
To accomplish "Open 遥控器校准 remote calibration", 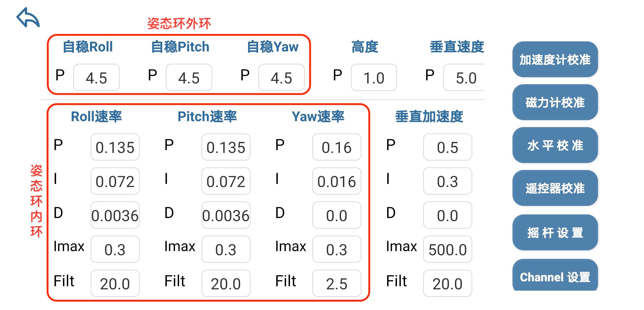I will (555, 188).
